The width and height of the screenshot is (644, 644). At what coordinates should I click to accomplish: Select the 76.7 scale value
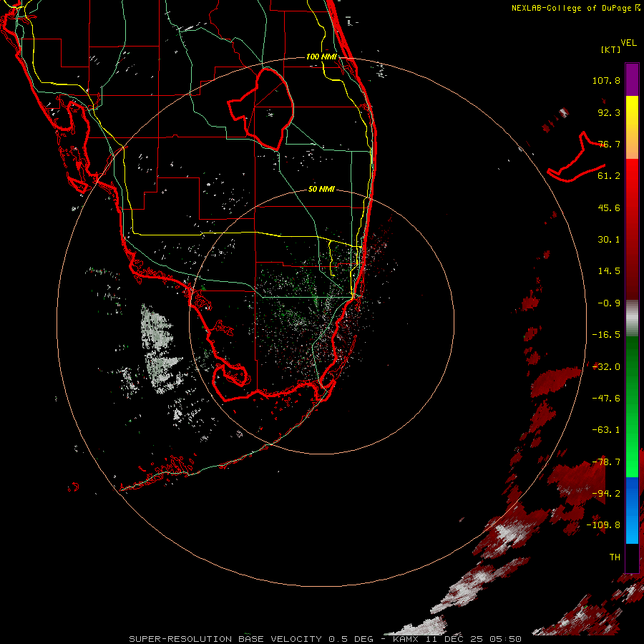[609, 144]
